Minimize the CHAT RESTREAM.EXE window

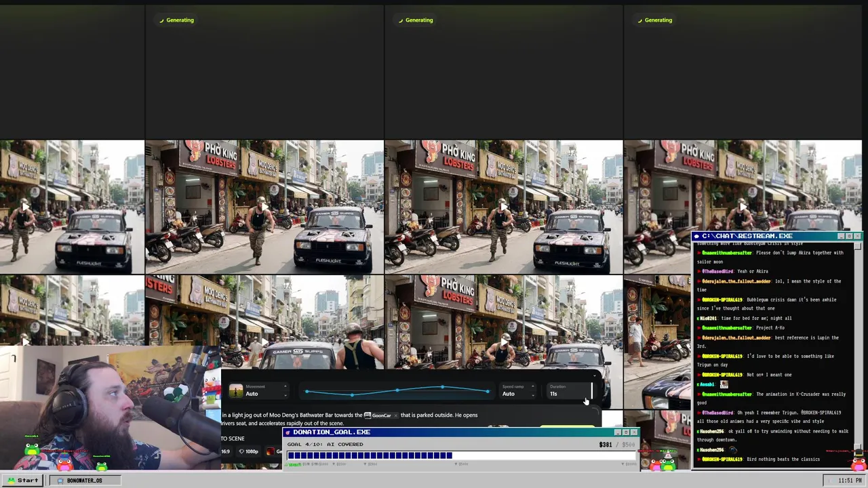pos(841,236)
